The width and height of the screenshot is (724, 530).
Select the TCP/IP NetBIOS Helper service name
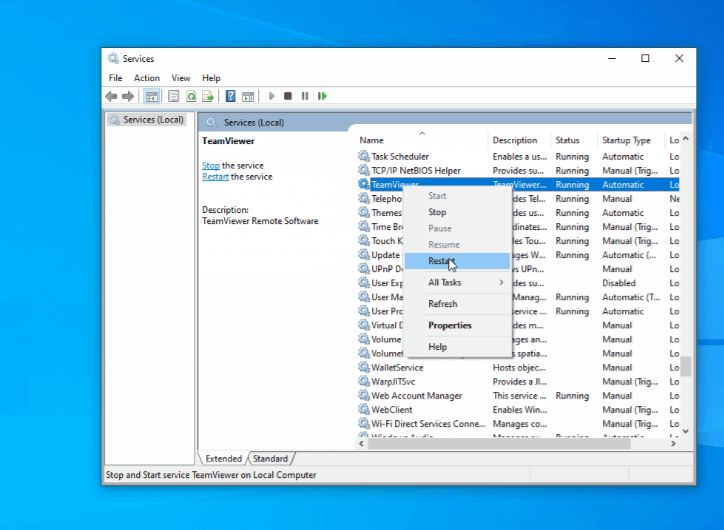[416, 171]
